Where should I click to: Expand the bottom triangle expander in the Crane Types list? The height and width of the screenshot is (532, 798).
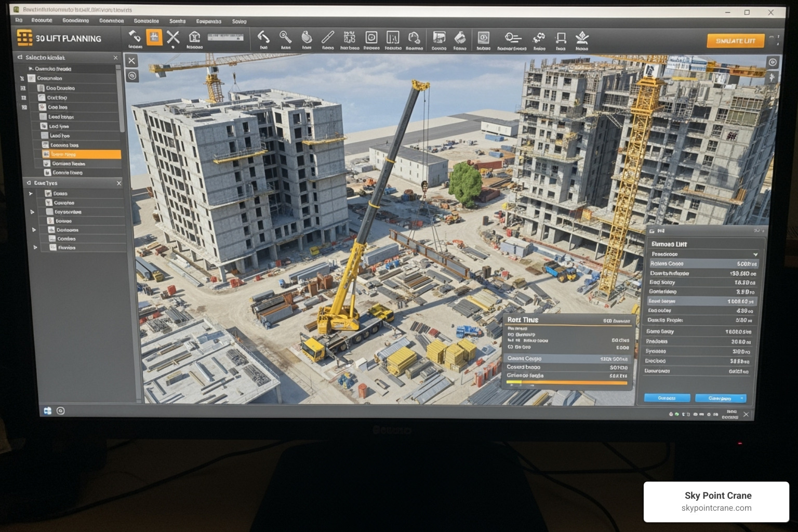click(x=35, y=247)
